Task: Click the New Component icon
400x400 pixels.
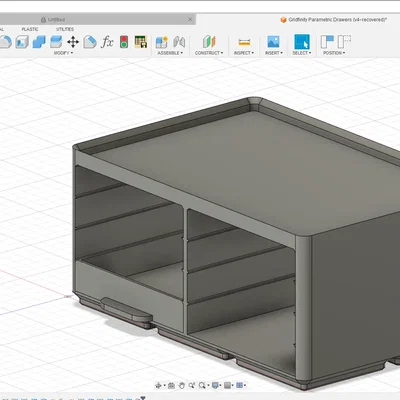Action: click(x=162, y=42)
